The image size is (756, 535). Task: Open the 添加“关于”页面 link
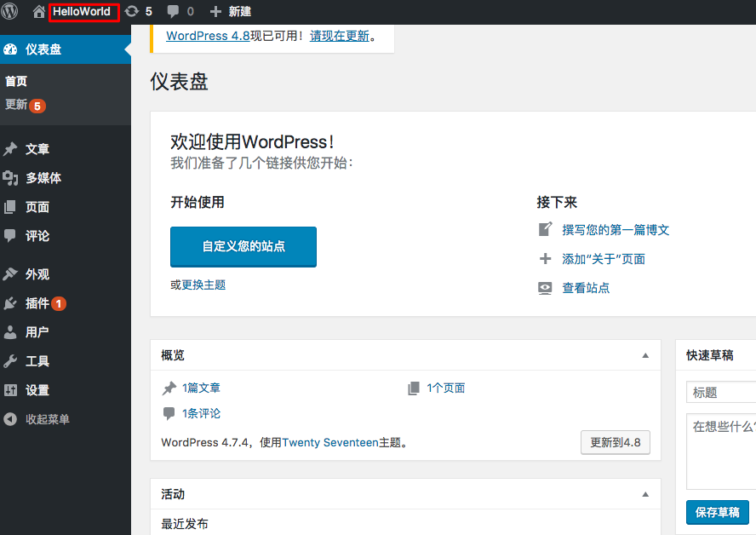point(604,259)
